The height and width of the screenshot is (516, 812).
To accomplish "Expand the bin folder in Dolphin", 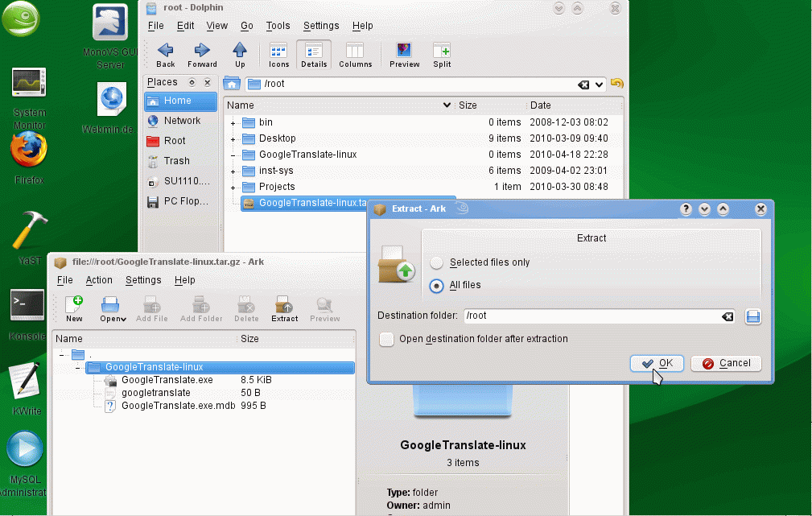I will click(x=233, y=123).
